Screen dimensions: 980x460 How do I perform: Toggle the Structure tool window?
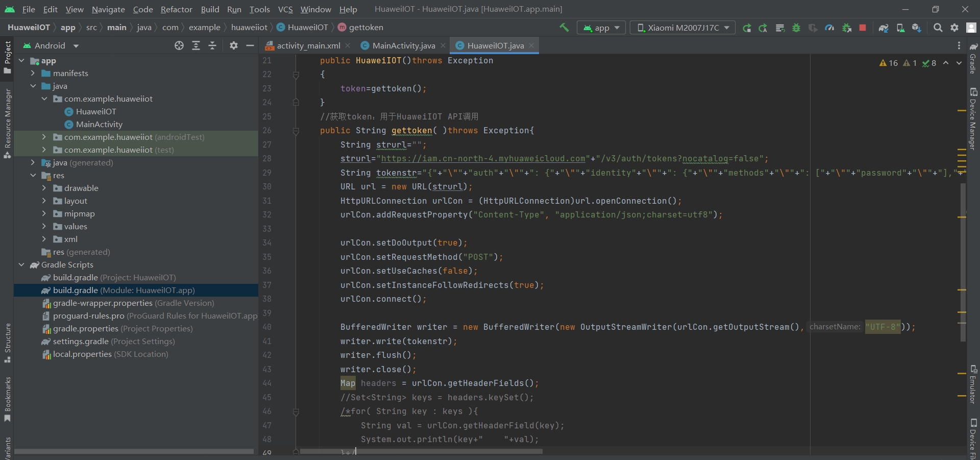point(7,343)
